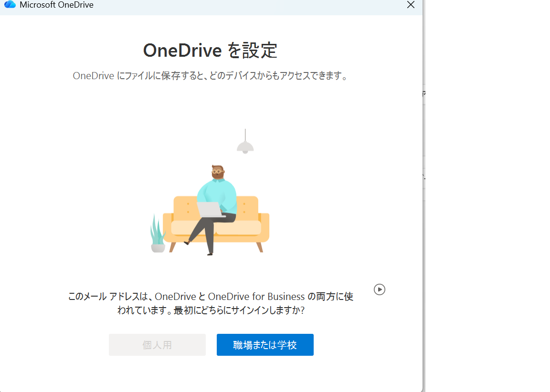Click the 'Microsoft OneDrive' window title text
The width and height of the screenshot is (550, 392).
(56, 5)
